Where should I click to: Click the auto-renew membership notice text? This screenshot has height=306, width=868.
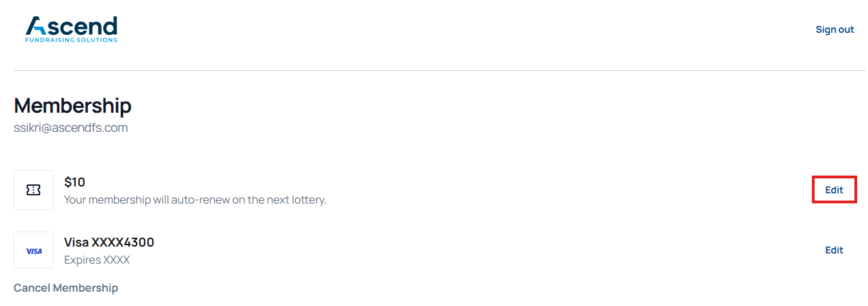195,200
